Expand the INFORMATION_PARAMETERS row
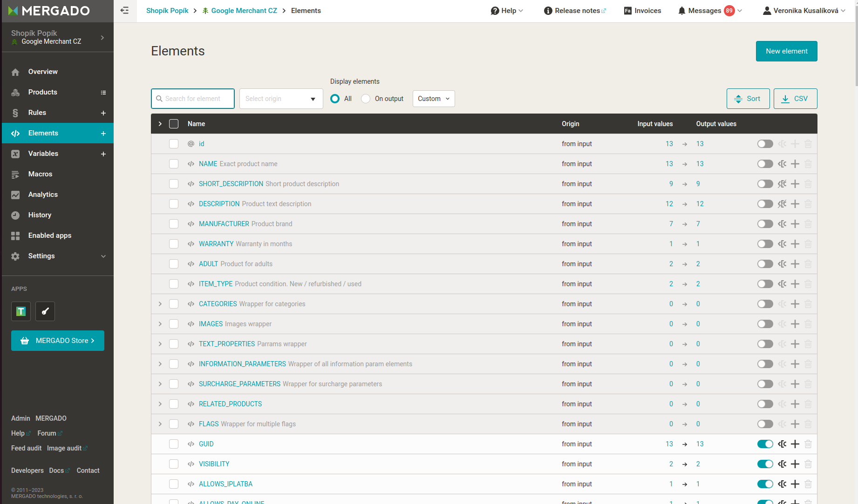Screen dimensions: 858x504 tap(160, 364)
